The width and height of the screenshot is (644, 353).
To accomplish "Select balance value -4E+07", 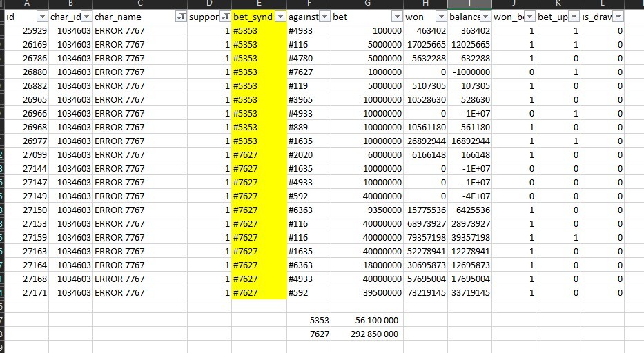I will [x=470, y=196].
